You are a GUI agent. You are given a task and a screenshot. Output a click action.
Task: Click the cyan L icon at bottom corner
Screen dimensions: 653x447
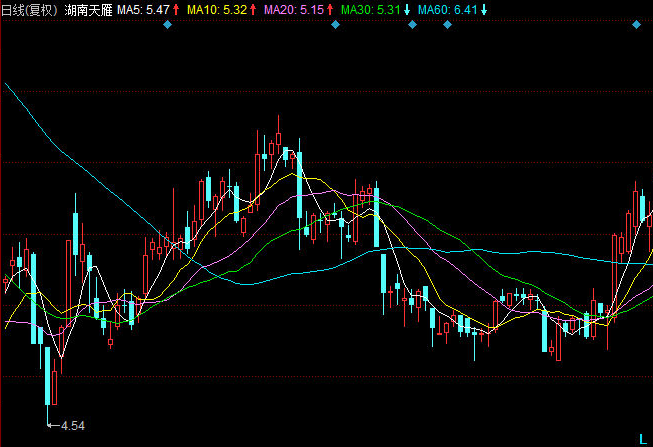click(x=643, y=439)
